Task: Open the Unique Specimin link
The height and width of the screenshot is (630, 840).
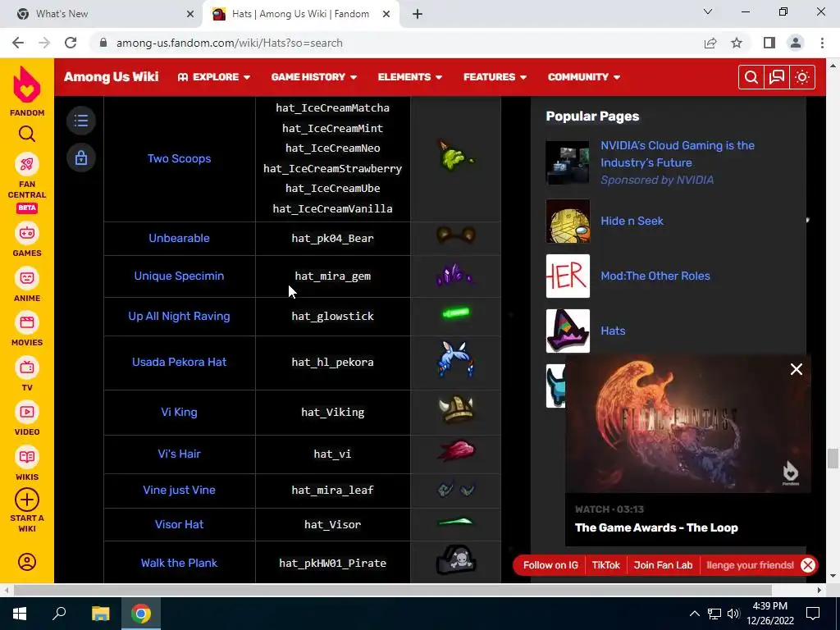Action: 179,276
